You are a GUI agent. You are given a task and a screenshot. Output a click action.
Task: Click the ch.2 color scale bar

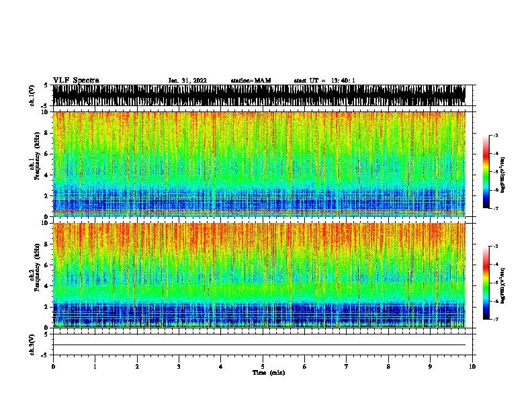tap(486, 283)
